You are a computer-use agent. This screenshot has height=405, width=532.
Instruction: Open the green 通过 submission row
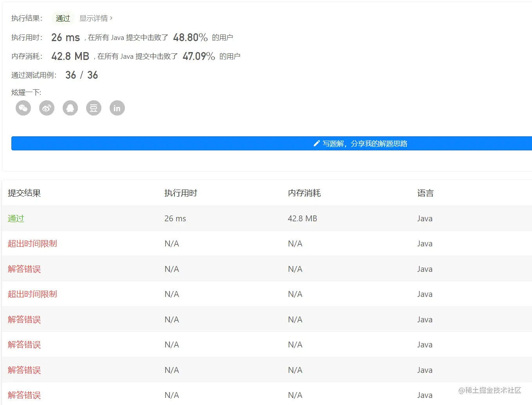[16, 219]
